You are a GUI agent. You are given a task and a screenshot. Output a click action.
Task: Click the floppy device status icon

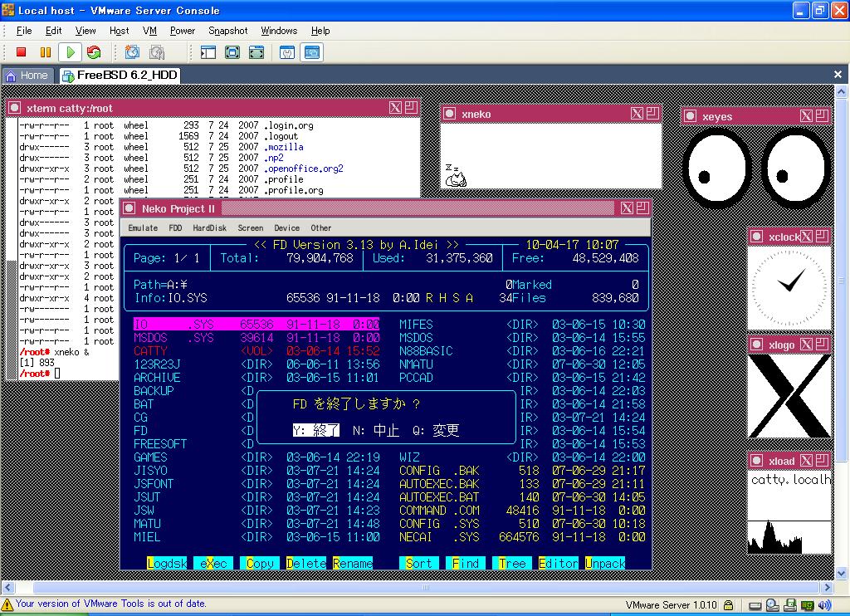(790, 605)
